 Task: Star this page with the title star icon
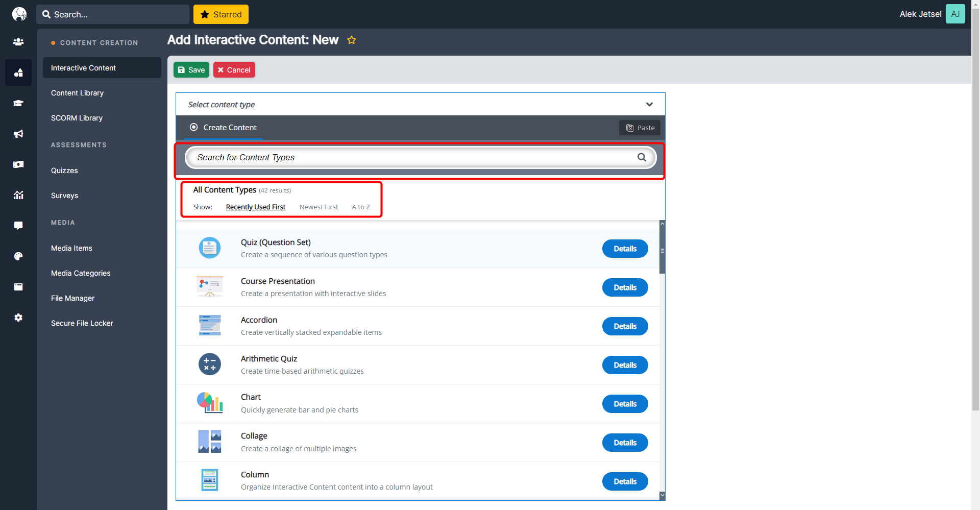(x=352, y=40)
